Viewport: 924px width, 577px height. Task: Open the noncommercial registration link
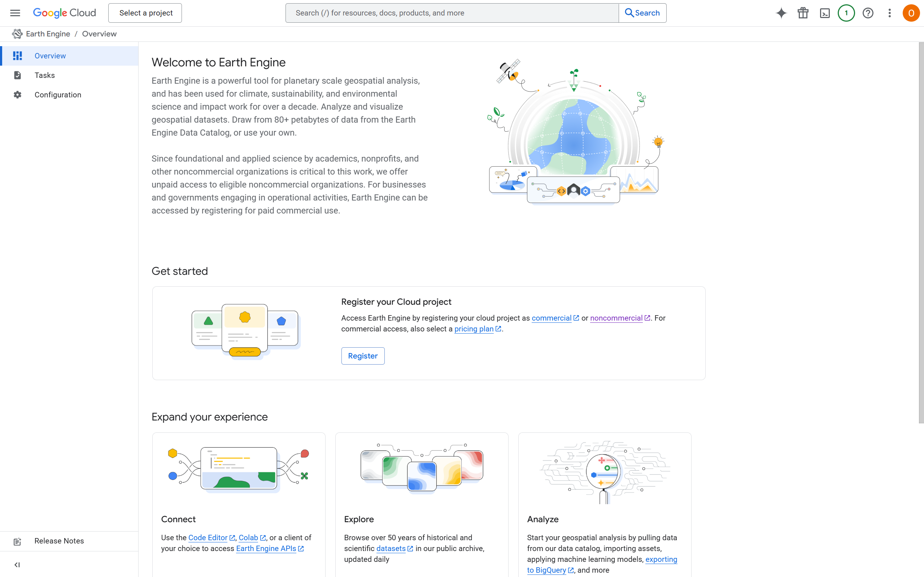click(x=616, y=318)
